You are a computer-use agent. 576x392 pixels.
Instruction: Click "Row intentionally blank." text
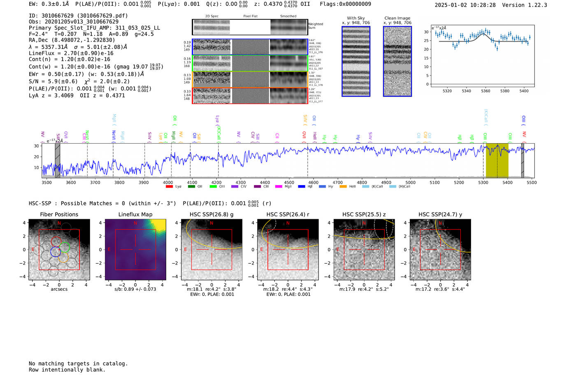point(67,370)
